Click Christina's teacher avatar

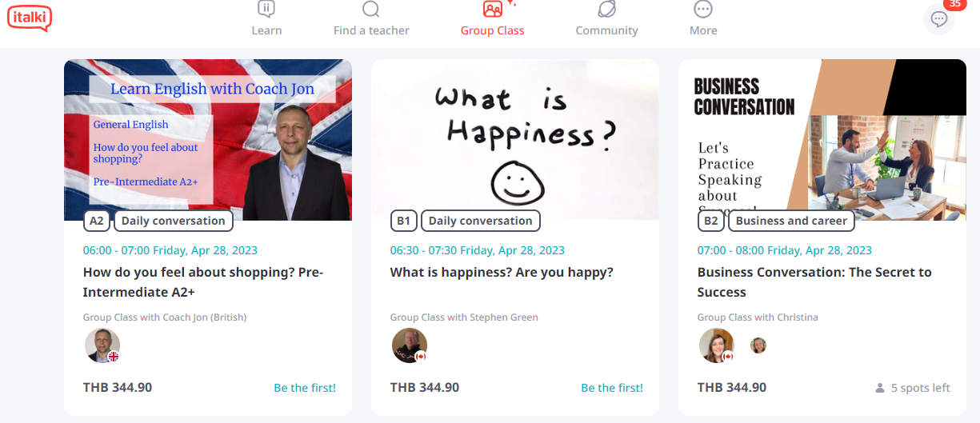pyautogui.click(x=717, y=345)
